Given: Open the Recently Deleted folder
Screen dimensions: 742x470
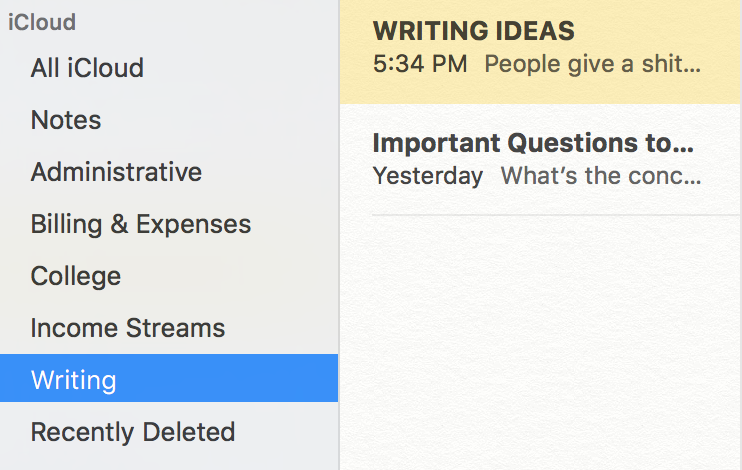Looking at the screenshot, I should (169, 432).
